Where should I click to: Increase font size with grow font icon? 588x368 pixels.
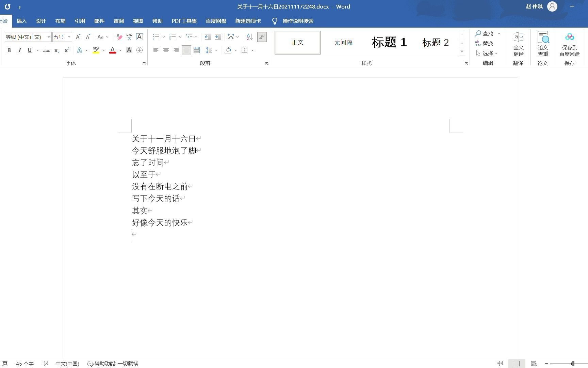tap(78, 37)
